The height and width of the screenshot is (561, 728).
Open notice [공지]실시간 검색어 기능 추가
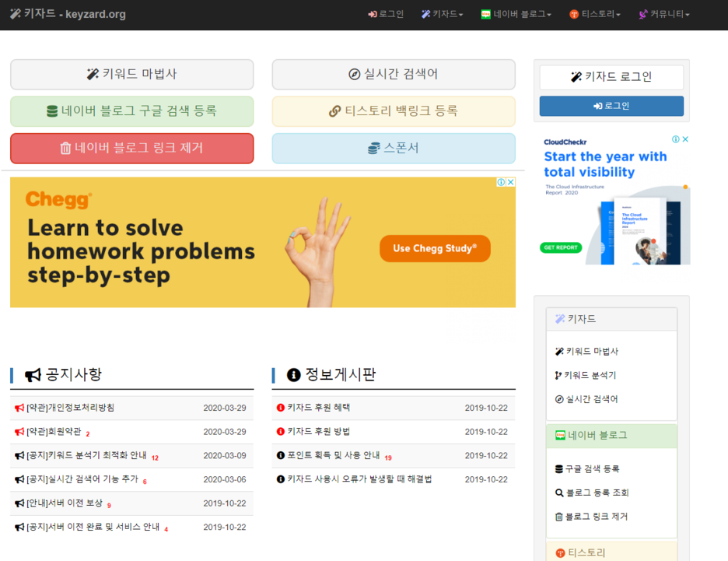point(82,479)
